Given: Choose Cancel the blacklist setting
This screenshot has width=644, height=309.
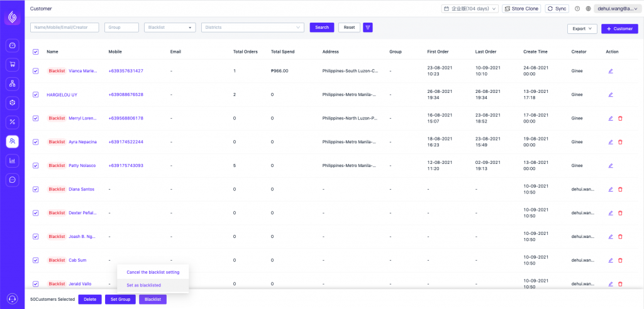Looking at the screenshot, I should (x=153, y=272).
